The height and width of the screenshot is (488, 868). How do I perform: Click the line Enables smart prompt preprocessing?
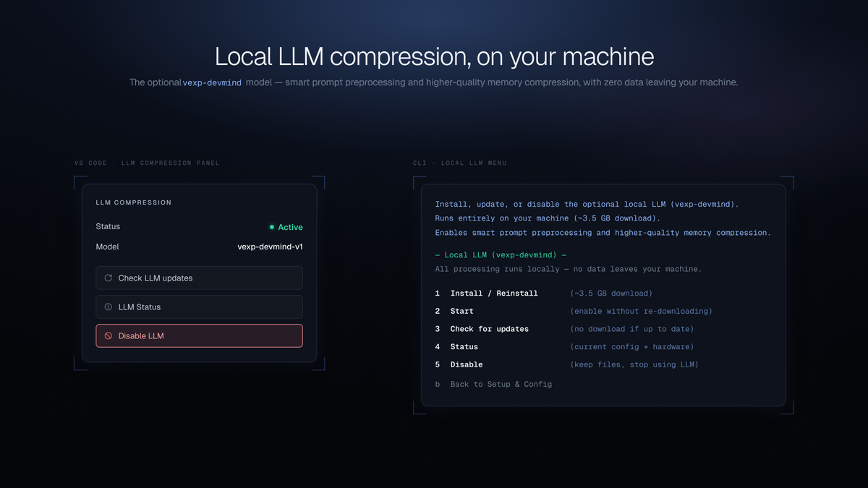coord(603,233)
